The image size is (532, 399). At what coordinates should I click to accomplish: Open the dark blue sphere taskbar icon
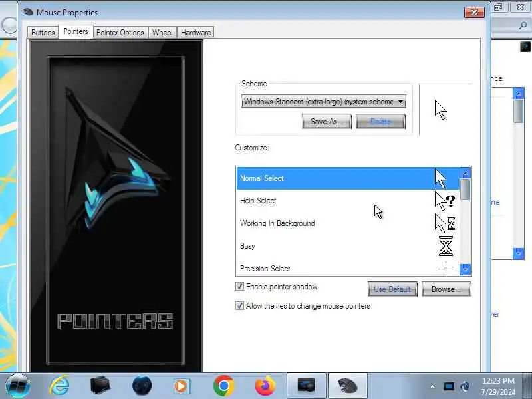tap(142, 386)
